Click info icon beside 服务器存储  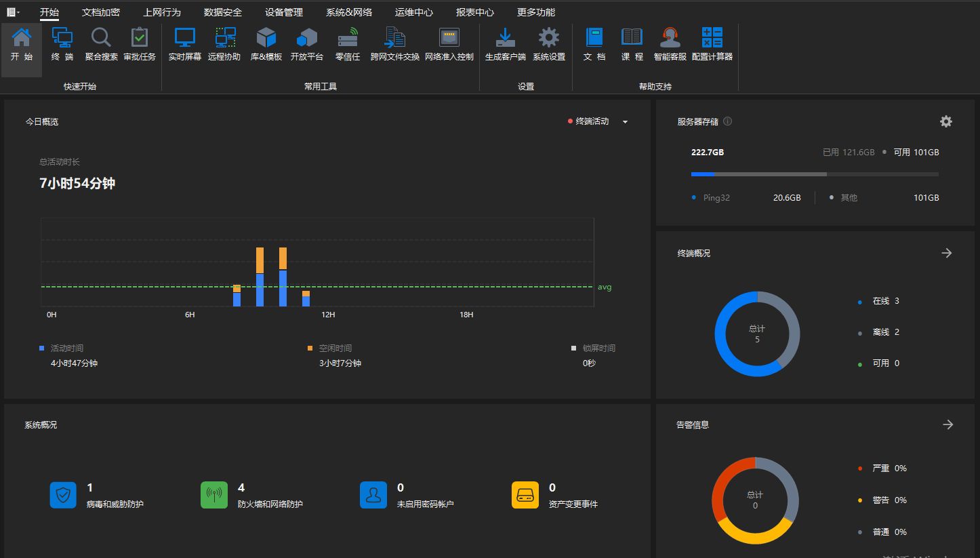pos(727,121)
